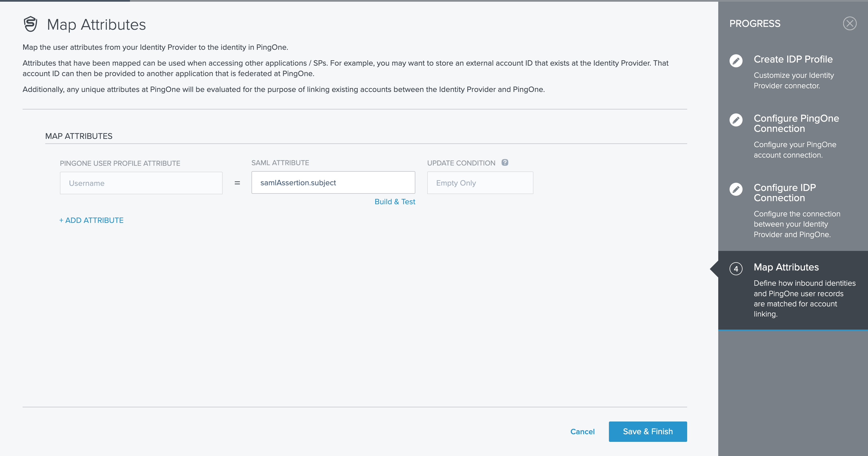Click the step 4 number circle icon

point(736,269)
